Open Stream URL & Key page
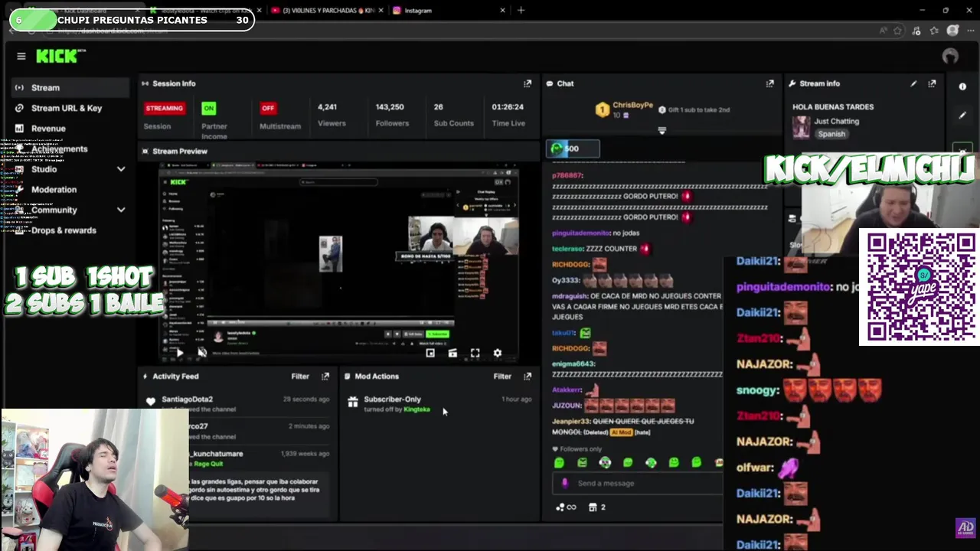The image size is (980, 551). click(x=66, y=108)
